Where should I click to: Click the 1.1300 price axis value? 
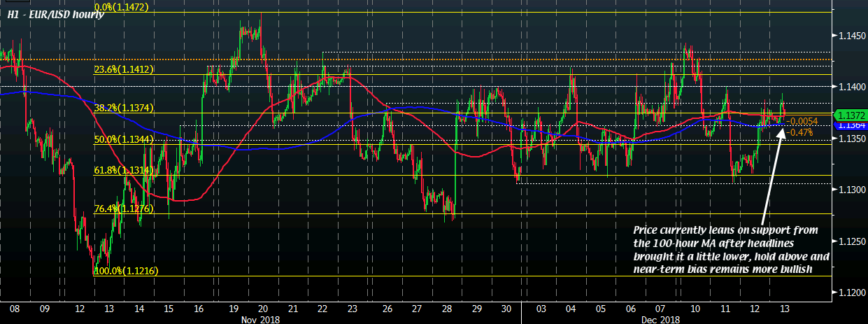(x=853, y=190)
